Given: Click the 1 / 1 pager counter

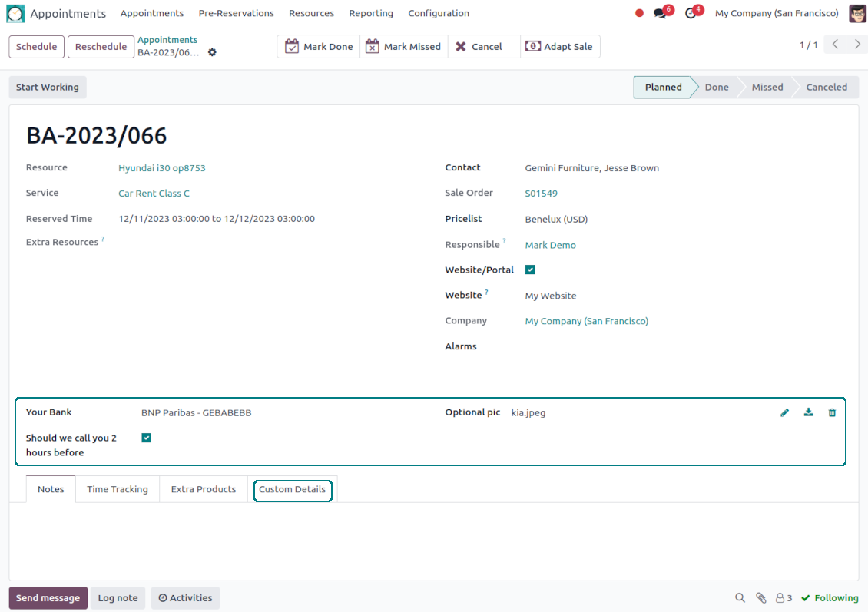Looking at the screenshot, I should click(x=808, y=45).
